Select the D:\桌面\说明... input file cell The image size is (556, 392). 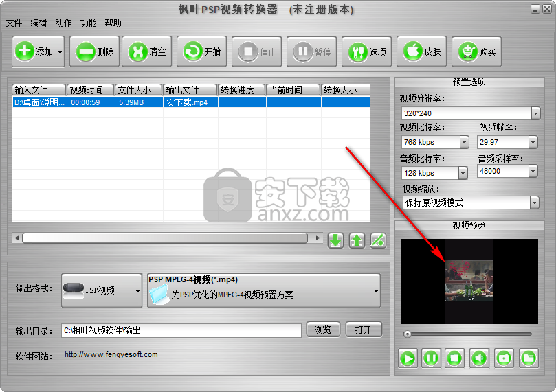pos(39,102)
